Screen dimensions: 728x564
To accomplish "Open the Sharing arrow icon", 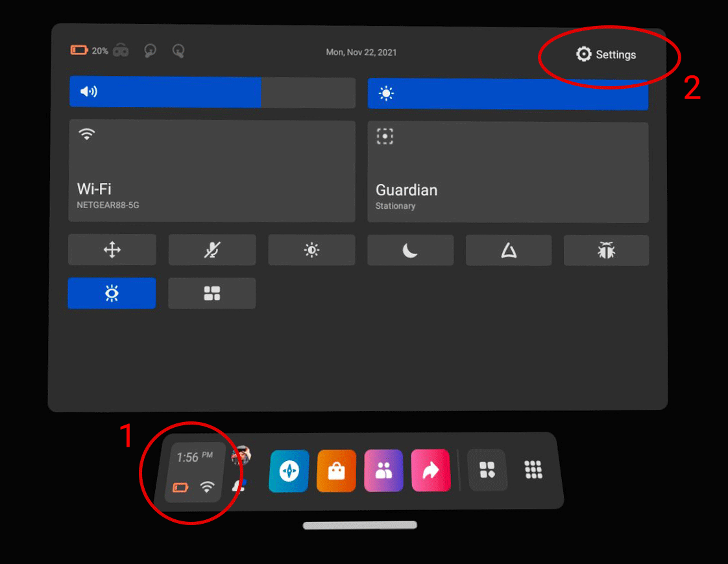I will pyautogui.click(x=431, y=471).
